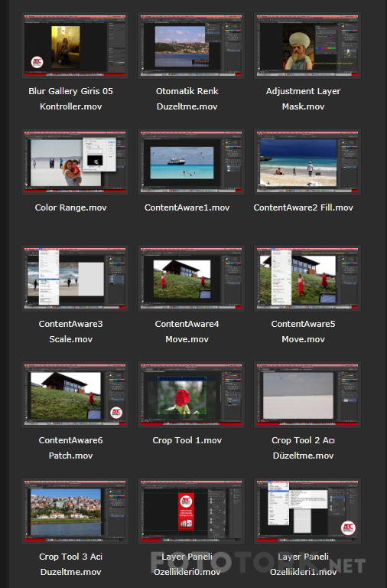Select ContentAware6 Patch.mov thumbnail
Image resolution: width=387 pixels, height=588 pixels.
75,394
